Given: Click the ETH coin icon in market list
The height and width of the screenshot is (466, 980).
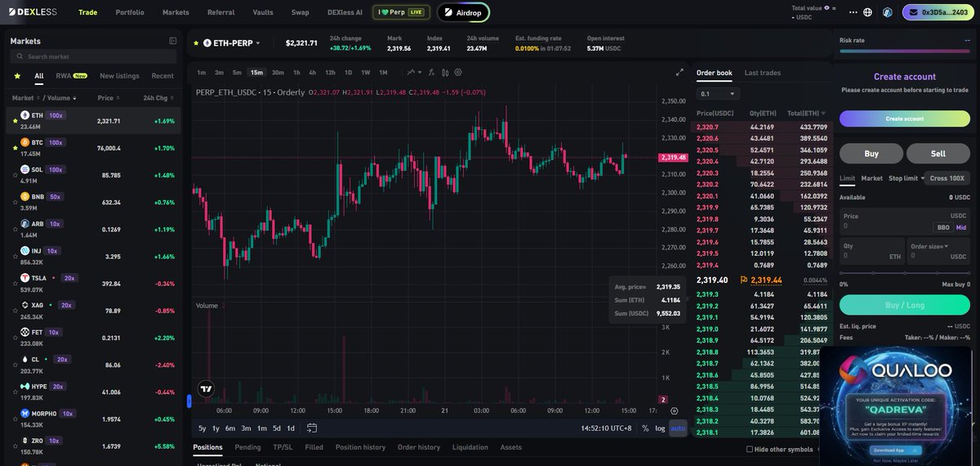Looking at the screenshot, I should (x=25, y=115).
